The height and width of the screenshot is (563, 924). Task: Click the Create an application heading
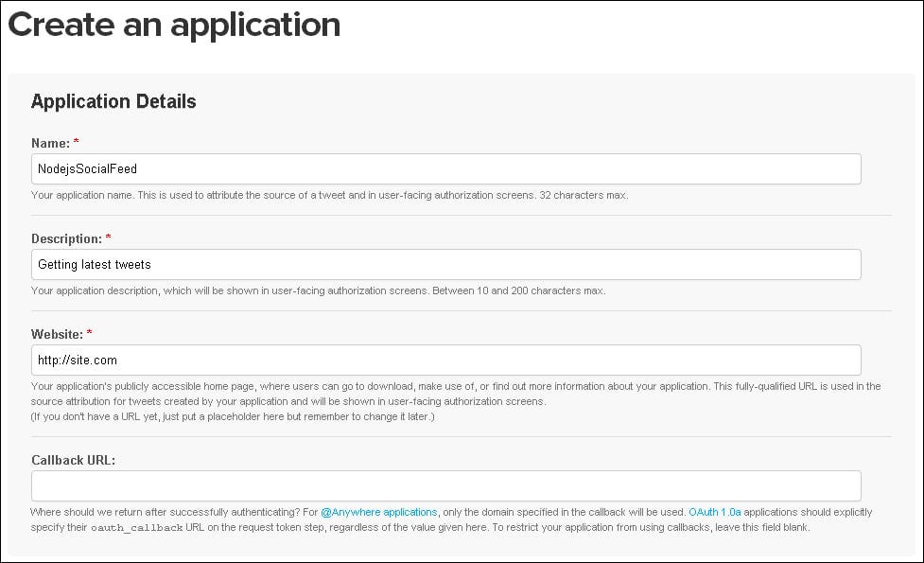point(174,26)
